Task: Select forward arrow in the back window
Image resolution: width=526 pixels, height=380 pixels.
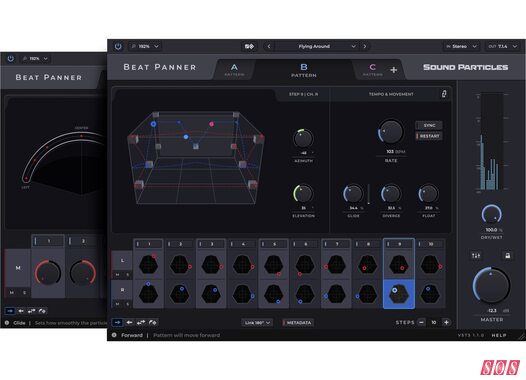Action: point(10,311)
